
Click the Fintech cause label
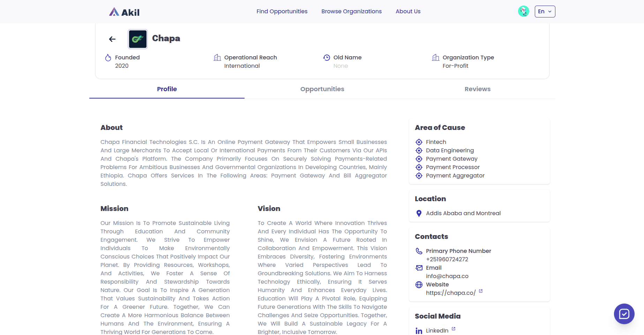(x=436, y=142)
